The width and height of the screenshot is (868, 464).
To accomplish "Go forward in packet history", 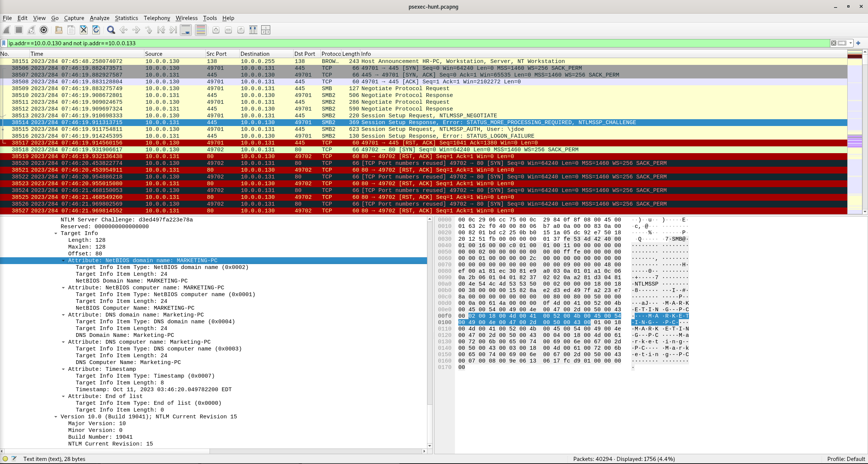I will pyautogui.click(x=136, y=30).
